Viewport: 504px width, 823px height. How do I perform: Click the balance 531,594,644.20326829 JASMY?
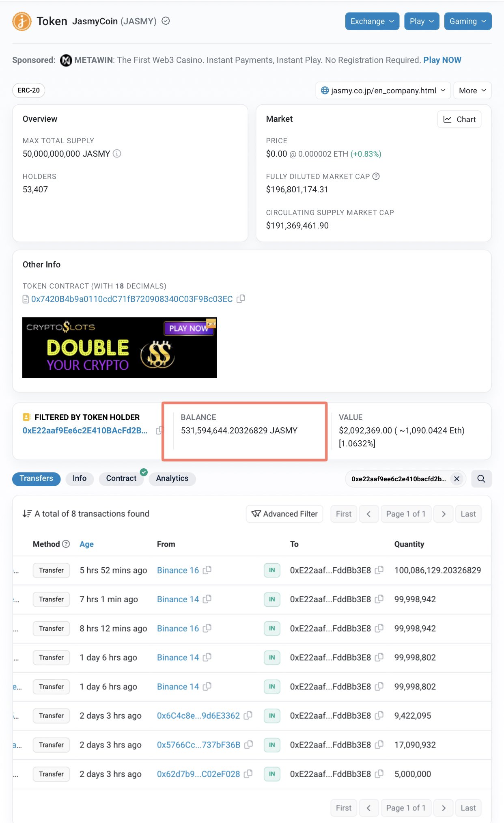[239, 431]
